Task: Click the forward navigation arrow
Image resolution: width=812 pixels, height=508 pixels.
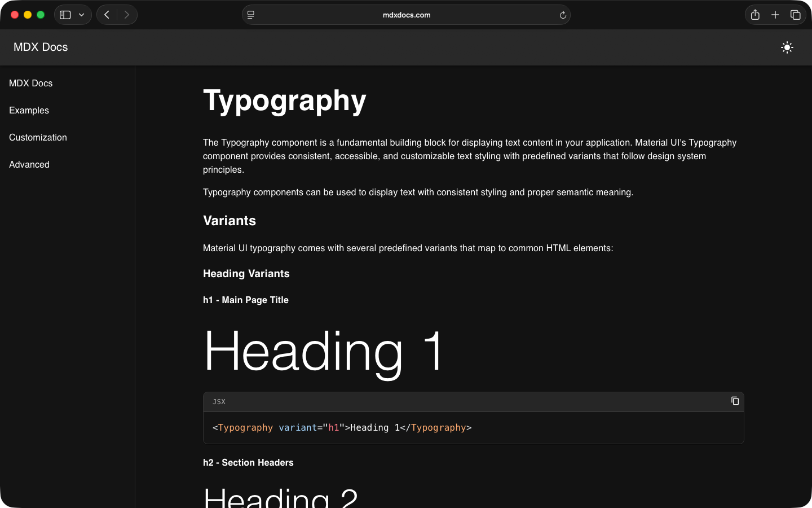Action: click(127, 15)
